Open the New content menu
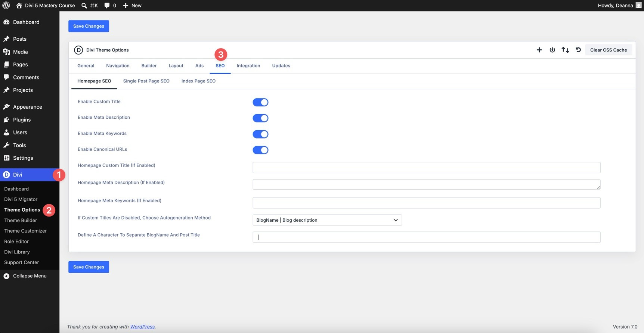Screen dimensions: 644x333 pos(132,5)
